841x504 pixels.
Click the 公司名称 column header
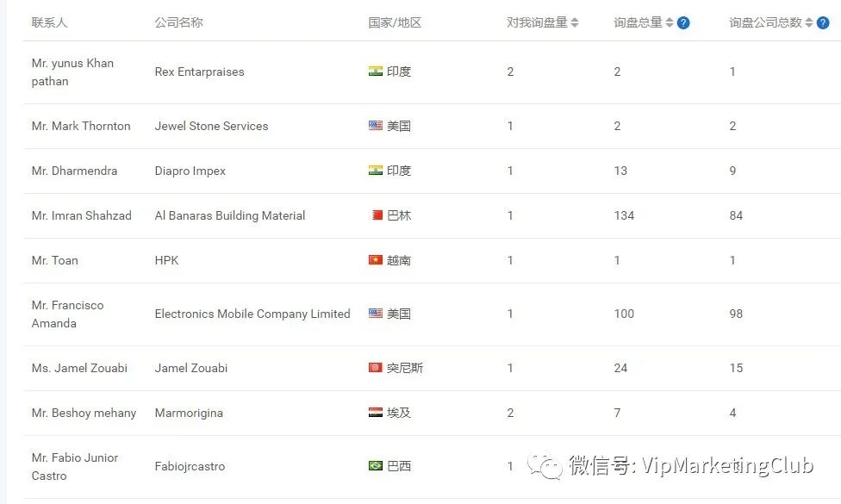[x=178, y=22]
